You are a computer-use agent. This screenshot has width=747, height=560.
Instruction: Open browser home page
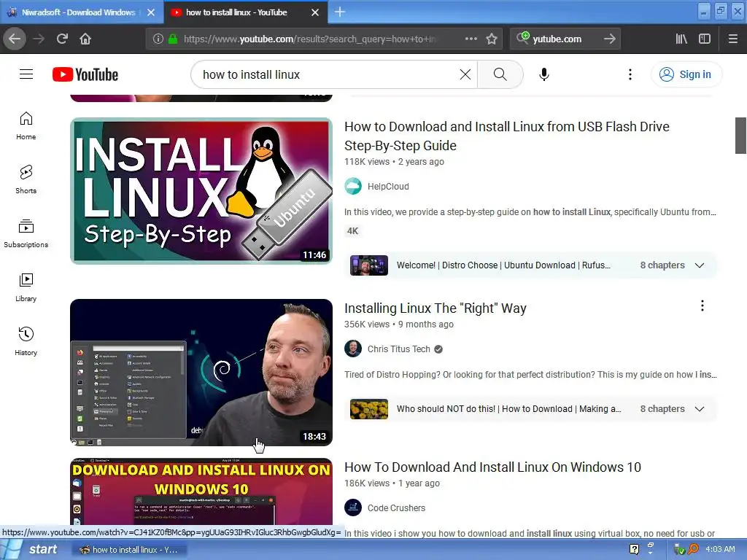tap(85, 39)
